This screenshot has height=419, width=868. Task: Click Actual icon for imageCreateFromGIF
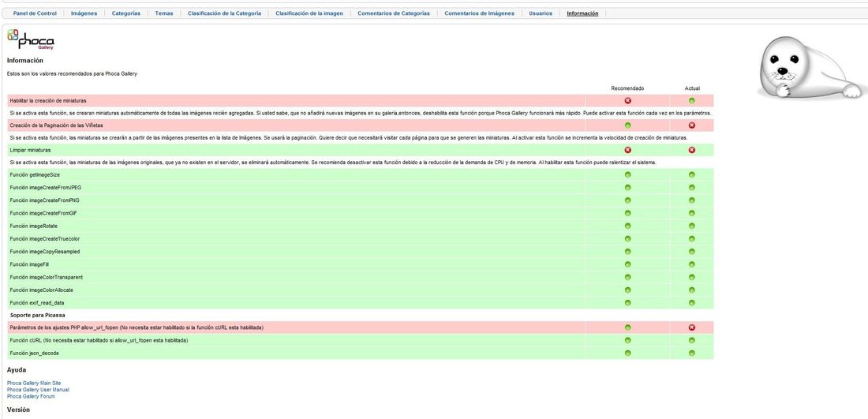click(691, 213)
